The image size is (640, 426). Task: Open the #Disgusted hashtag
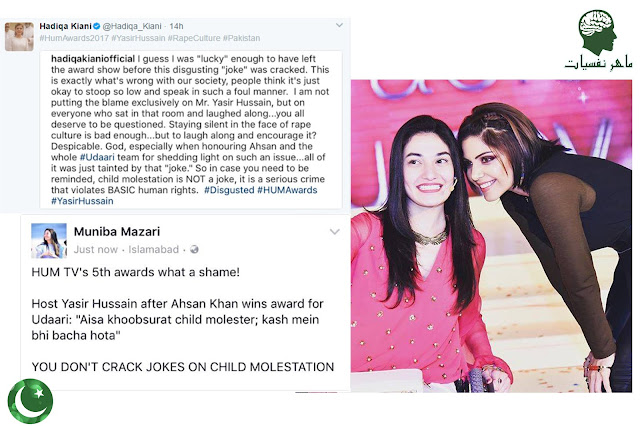229,190
